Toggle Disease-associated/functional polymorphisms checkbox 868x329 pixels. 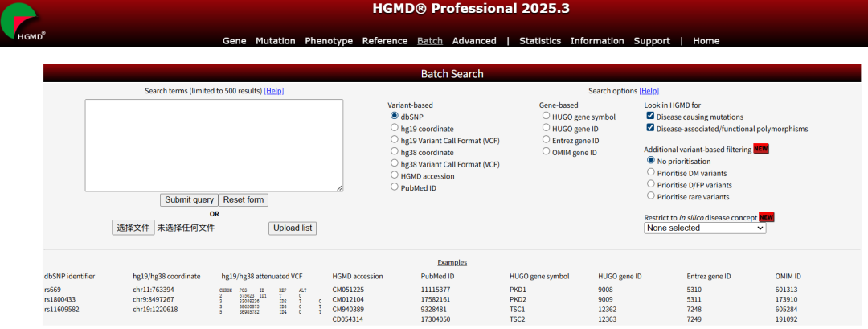click(x=650, y=128)
